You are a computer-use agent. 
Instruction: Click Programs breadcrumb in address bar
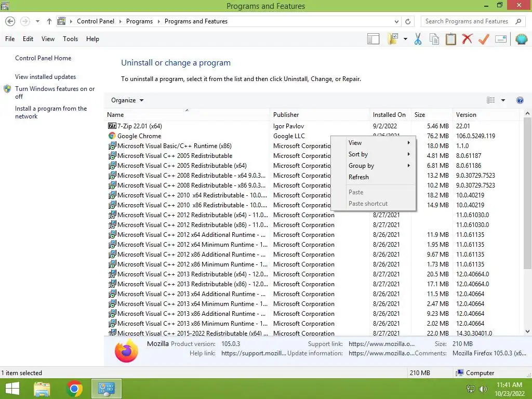point(139,21)
